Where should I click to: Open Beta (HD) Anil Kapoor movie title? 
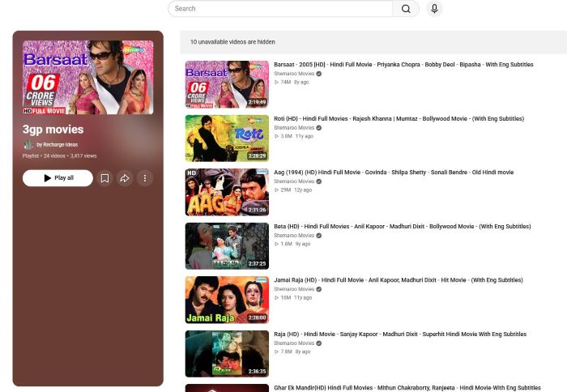point(403,227)
